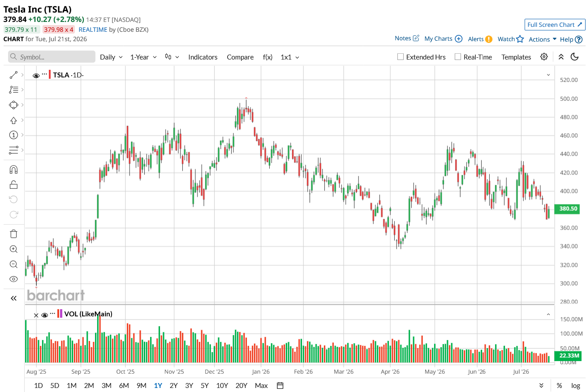586x392 pixels.
Task: Open the candlestick chart type dropdown
Action: [x=172, y=57]
